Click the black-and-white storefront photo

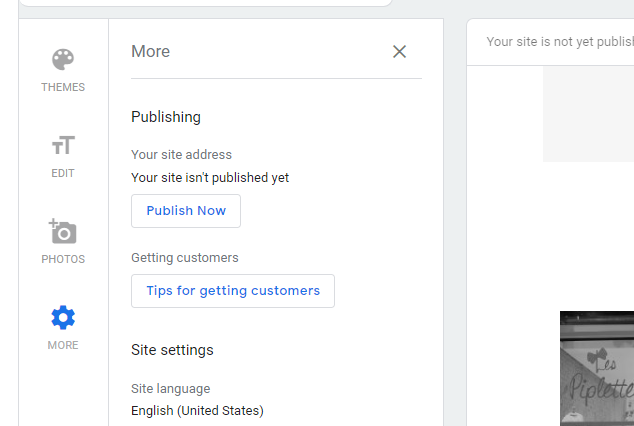coord(597,368)
